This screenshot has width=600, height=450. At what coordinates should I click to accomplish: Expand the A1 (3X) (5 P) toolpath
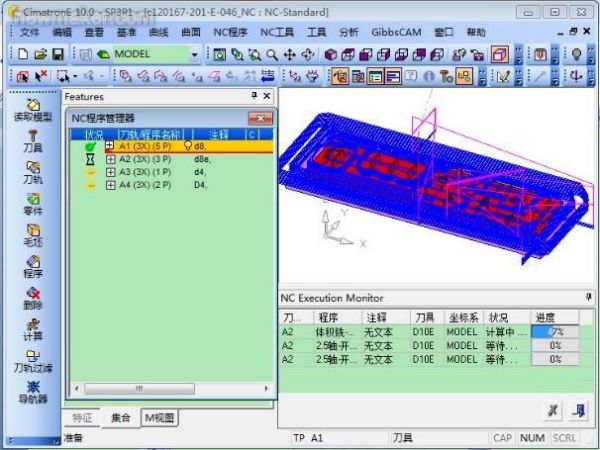[x=110, y=145]
